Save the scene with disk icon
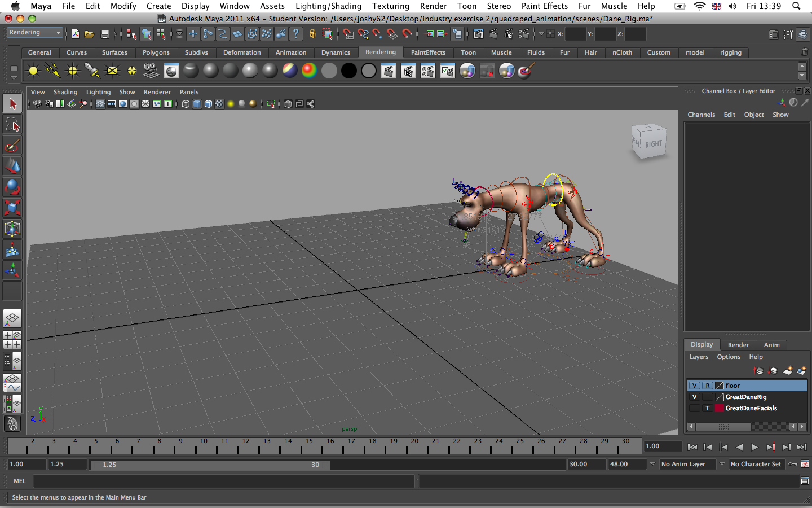Screen dimensions: 812x508 pos(105,34)
